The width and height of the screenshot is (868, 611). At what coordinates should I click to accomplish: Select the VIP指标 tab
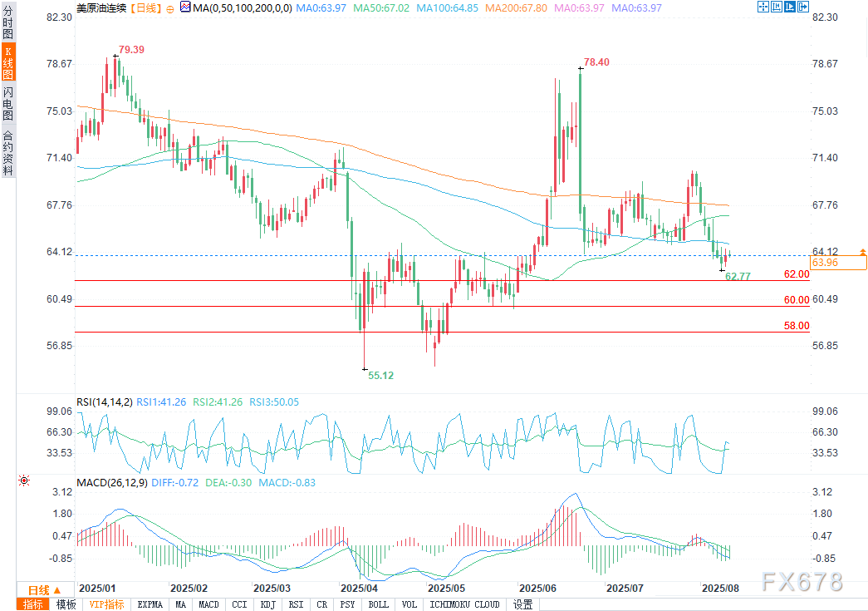[106, 604]
